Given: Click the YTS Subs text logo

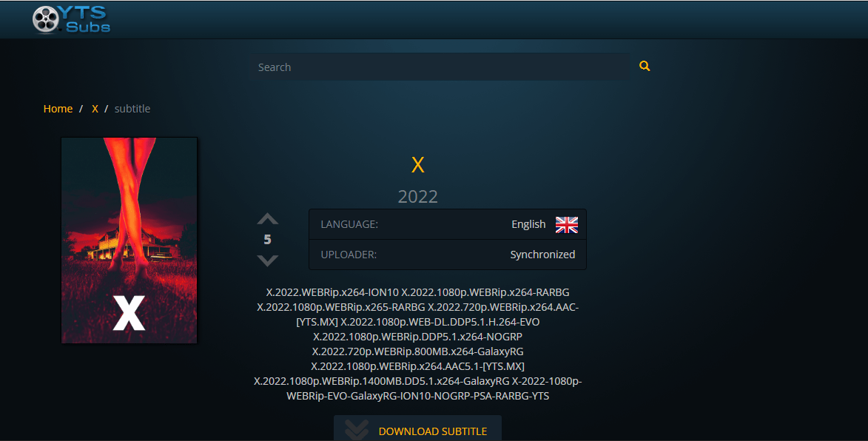Looking at the screenshot, I should 87,19.
